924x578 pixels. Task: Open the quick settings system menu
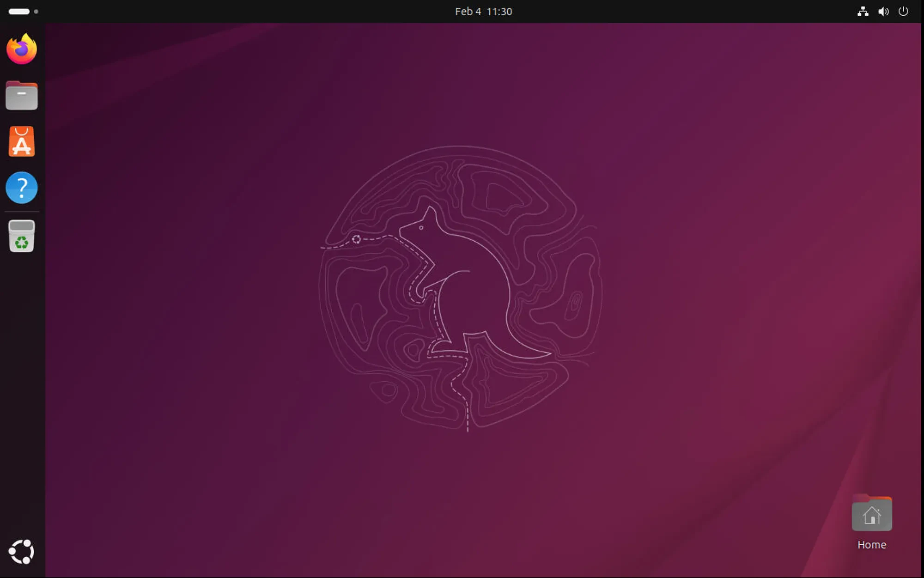point(883,11)
